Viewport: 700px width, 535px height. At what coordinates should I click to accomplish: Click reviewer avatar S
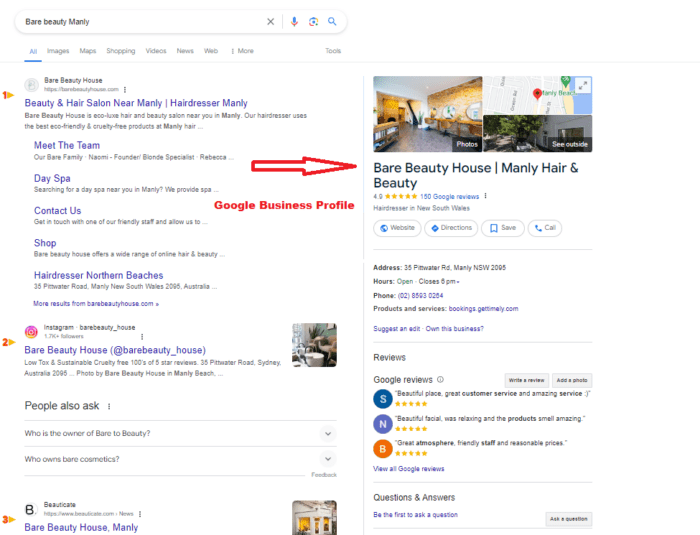(383, 399)
